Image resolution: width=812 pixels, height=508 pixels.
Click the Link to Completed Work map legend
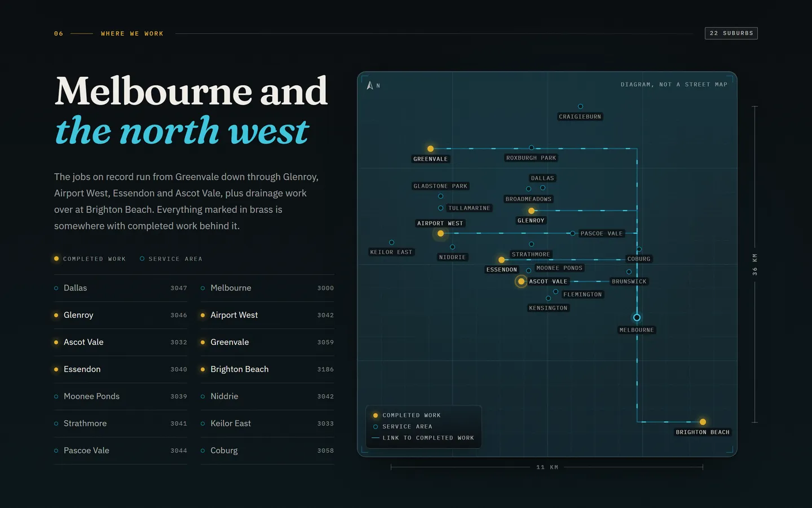(423, 438)
